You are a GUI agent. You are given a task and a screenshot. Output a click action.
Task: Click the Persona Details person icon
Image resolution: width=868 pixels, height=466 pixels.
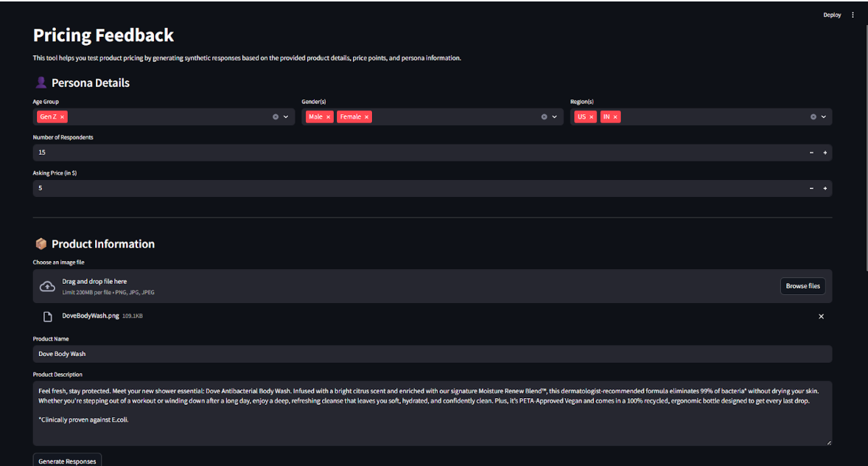coord(41,83)
